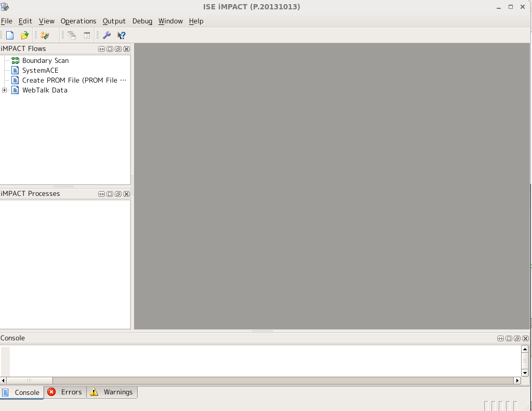
Task: Click the Cascade windows toolbar icon
Action: coord(72,35)
